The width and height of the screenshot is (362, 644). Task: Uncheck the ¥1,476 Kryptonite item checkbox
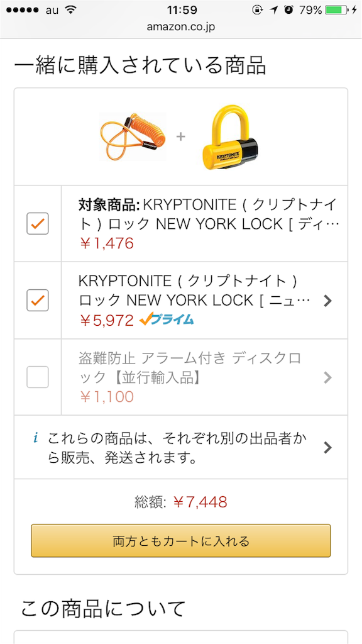pos(38,224)
